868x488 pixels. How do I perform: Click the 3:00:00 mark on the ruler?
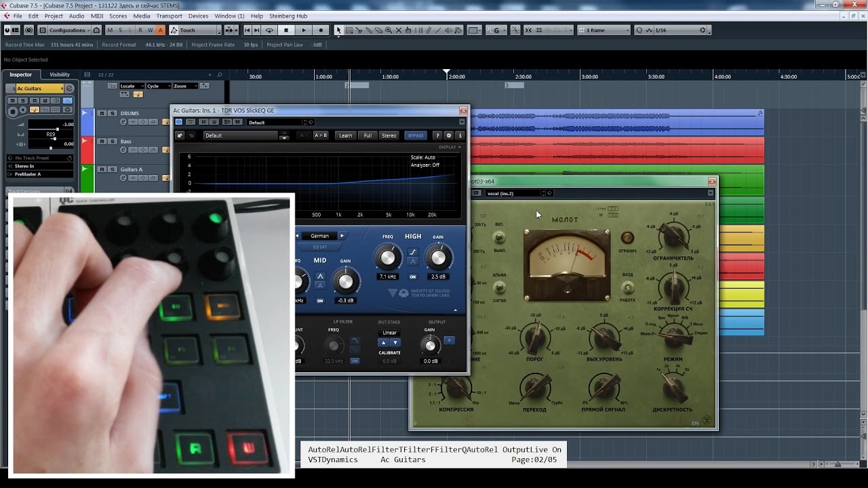(x=589, y=77)
